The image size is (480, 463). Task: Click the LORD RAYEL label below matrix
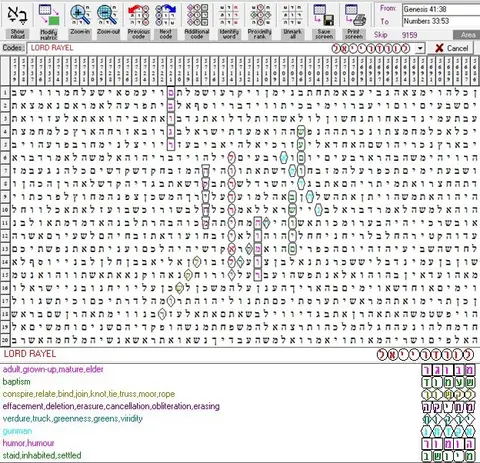coord(30,354)
